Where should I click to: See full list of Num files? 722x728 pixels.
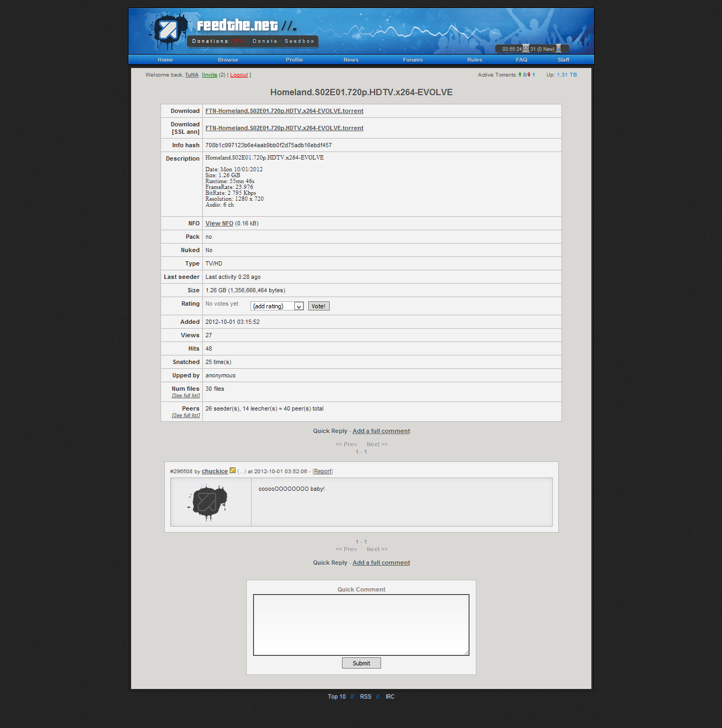coord(186,396)
